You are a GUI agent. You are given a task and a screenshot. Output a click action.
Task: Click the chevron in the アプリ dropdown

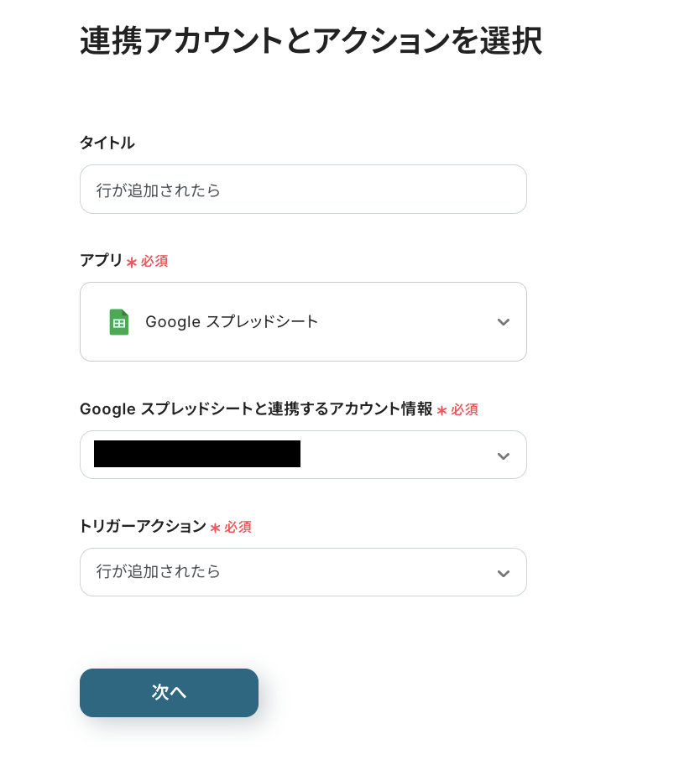pyautogui.click(x=504, y=322)
